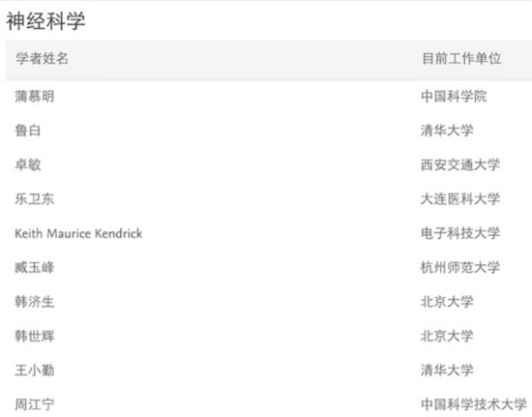Select the scholar name 周江宁
532x417 pixels.
coord(35,404)
